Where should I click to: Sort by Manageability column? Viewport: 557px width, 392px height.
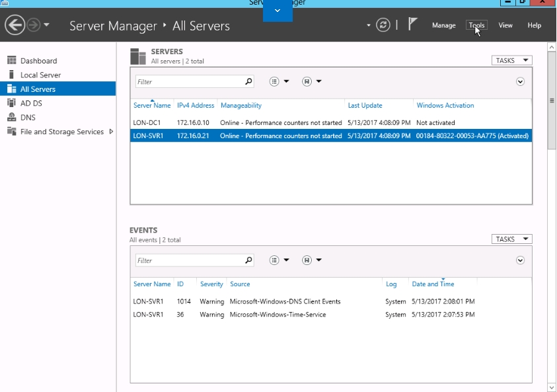tap(241, 105)
